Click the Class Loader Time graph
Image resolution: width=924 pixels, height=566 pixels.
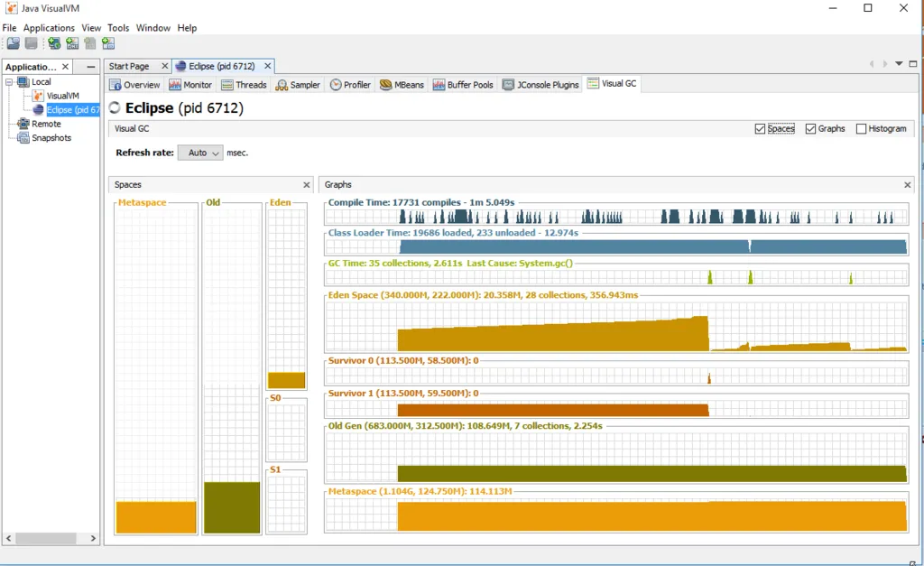[615, 247]
